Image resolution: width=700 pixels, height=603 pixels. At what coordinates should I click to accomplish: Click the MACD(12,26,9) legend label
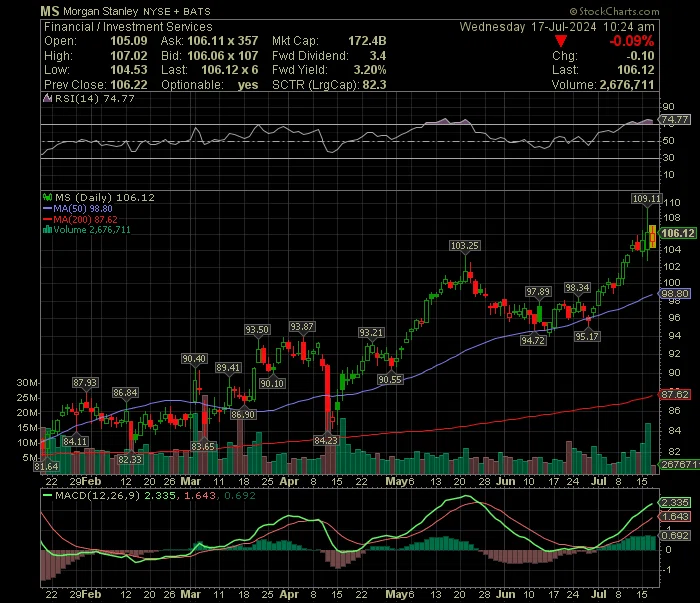pyautogui.click(x=97, y=495)
